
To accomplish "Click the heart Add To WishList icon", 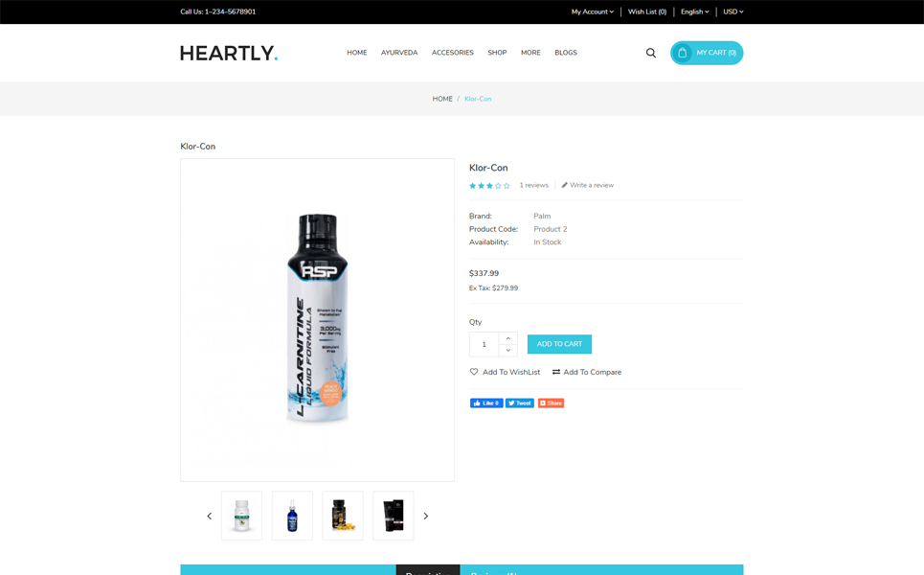I will pos(474,372).
